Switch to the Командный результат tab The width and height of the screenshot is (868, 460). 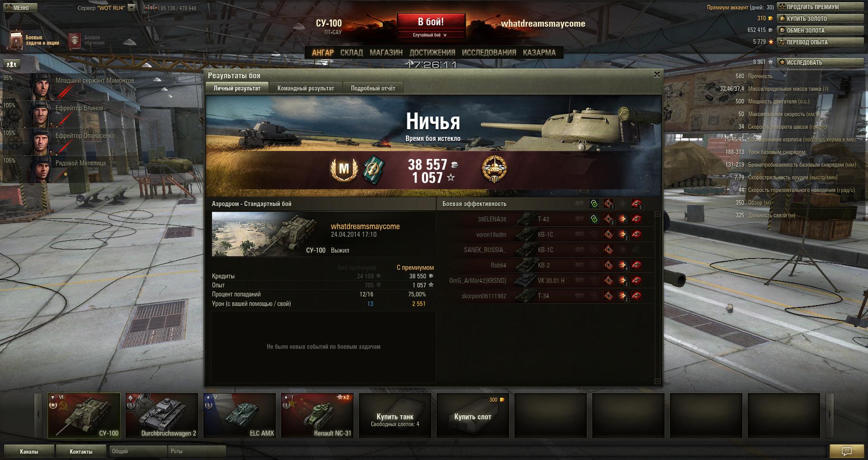click(306, 88)
